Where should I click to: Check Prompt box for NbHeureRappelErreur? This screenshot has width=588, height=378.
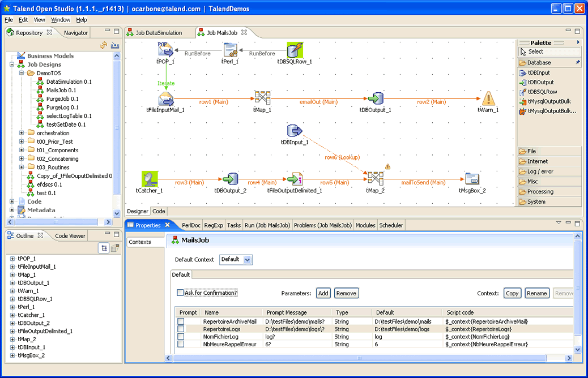tap(181, 344)
